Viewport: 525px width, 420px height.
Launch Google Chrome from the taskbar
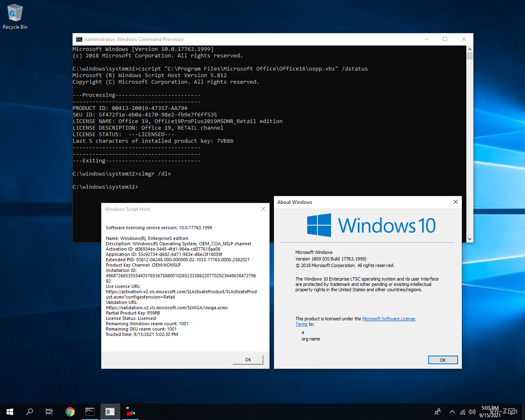(x=70, y=412)
